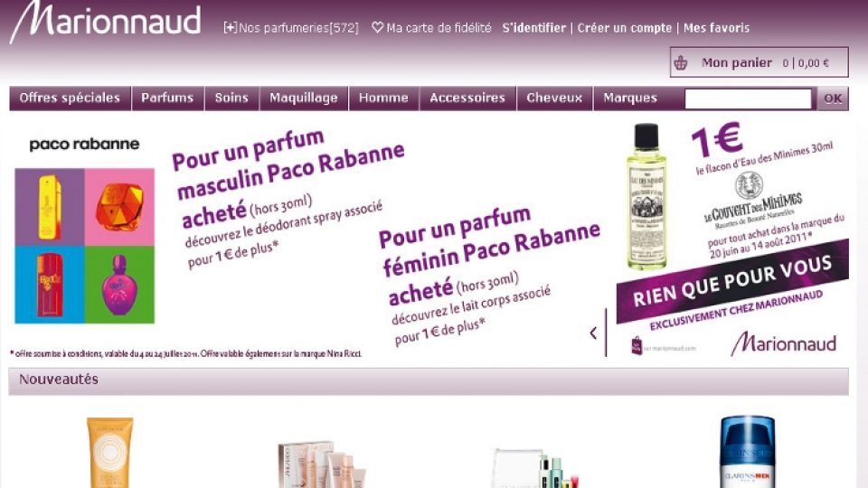Screen dimensions: 868x488
Task: Click the Lady Million pink bottle tile
Action: click(119, 207)
